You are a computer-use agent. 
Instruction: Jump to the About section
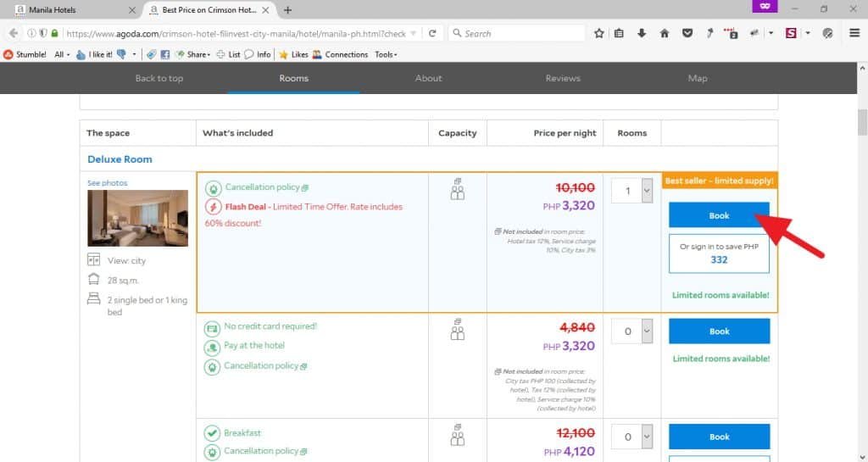(x=428, y=78)
